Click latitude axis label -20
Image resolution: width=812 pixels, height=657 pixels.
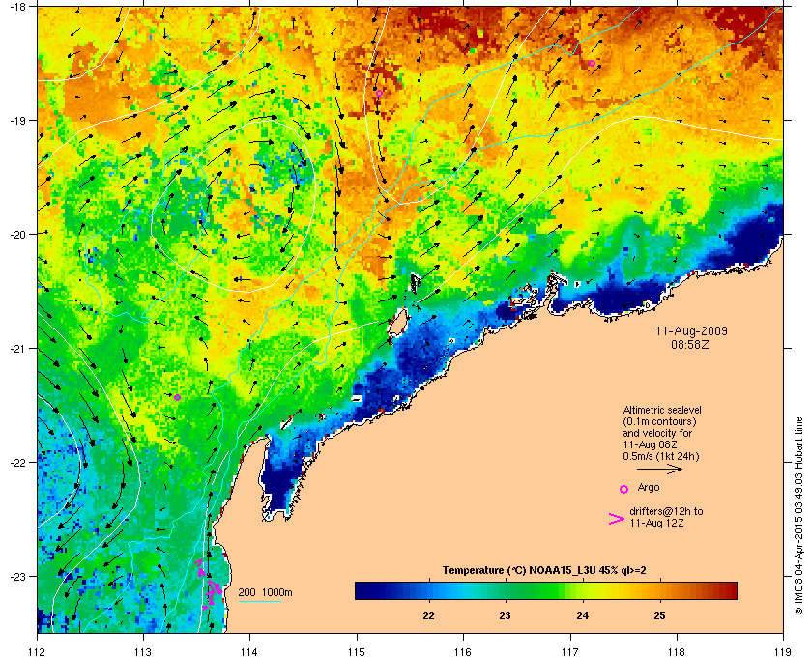(x=16, y=234)
